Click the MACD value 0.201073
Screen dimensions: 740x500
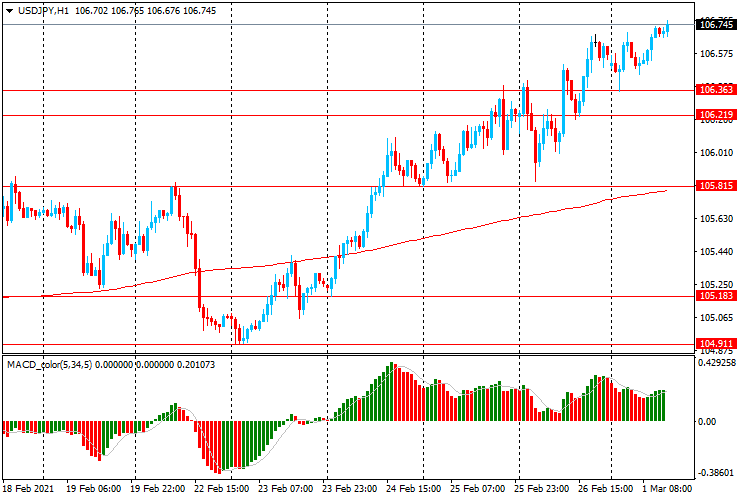click(196, 364)
